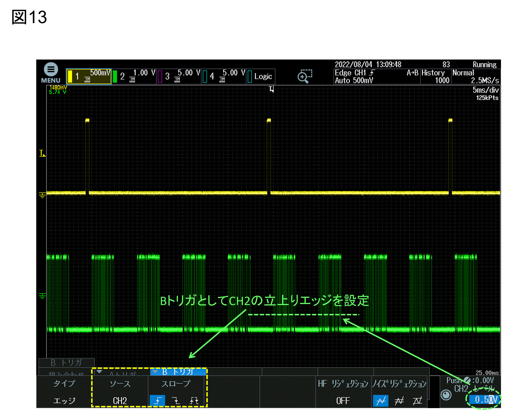Click the 5.74 V scale readout
This screenshot has width=532, height=410.
57,92
